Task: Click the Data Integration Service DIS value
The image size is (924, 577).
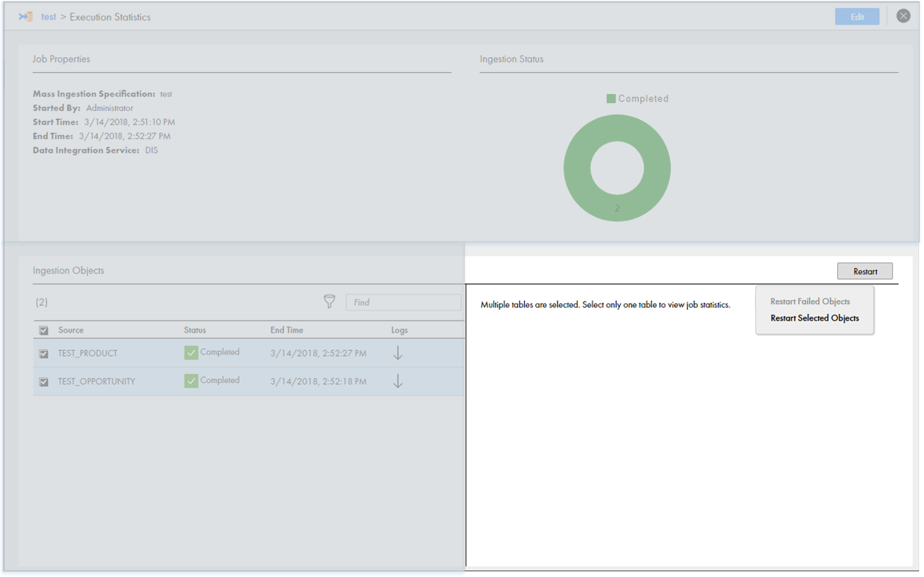Action: [x=151, y=150]
